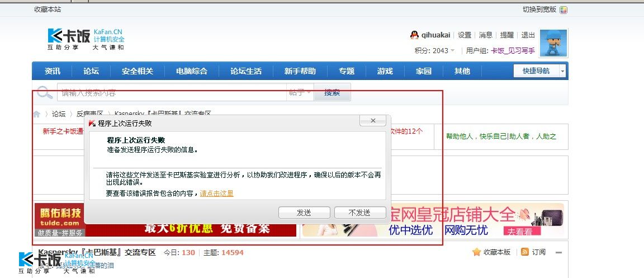This screenshot has height=278, width=644.
Task: Click the 帮助他人，快乐自己 green notice link
Action: (x=501, y=136)
